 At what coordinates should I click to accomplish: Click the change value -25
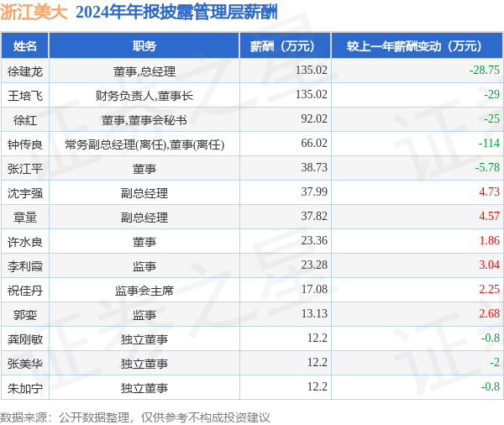point(491,118)
